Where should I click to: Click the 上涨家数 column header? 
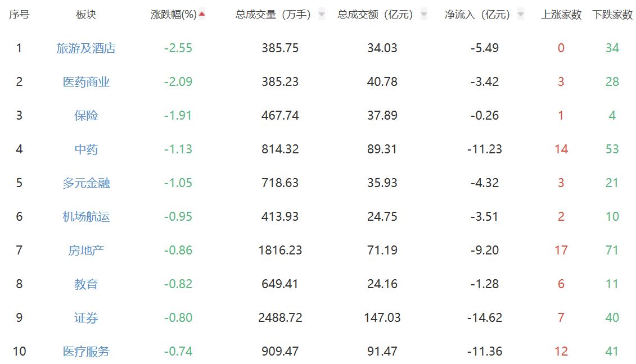[x=561, y=15]
